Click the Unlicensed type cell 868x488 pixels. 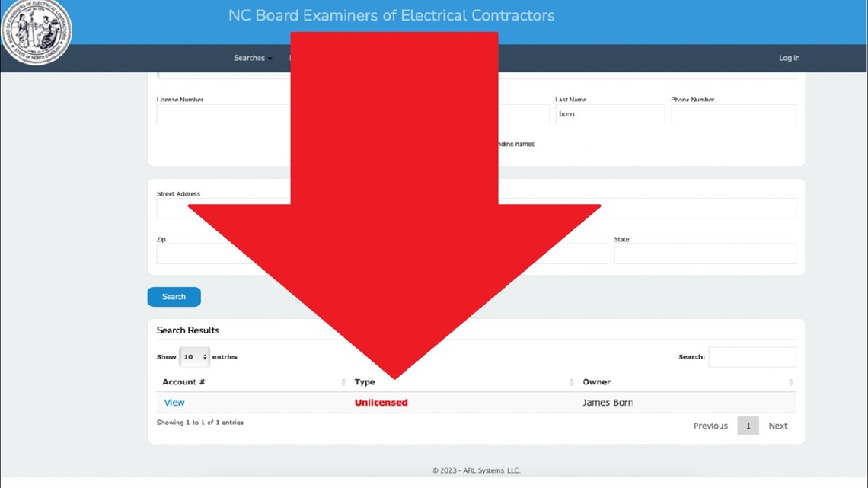381,403
